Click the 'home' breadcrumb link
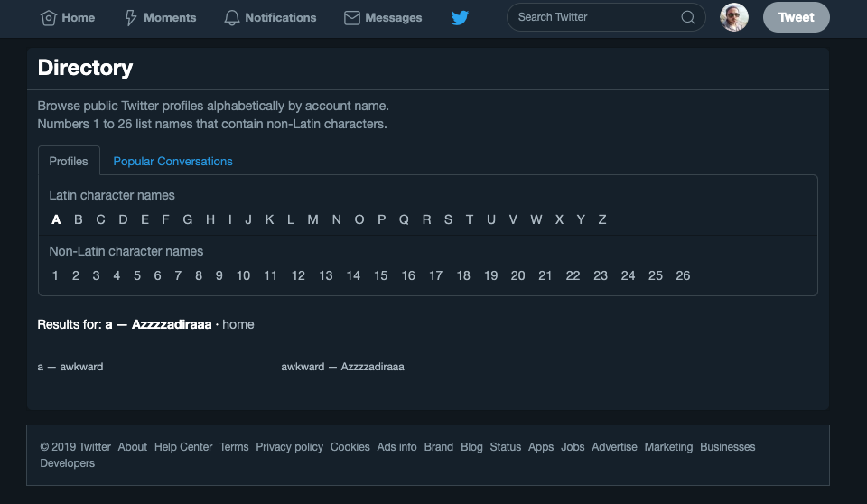This screenshot has height=504, width=867. point(238,324)
